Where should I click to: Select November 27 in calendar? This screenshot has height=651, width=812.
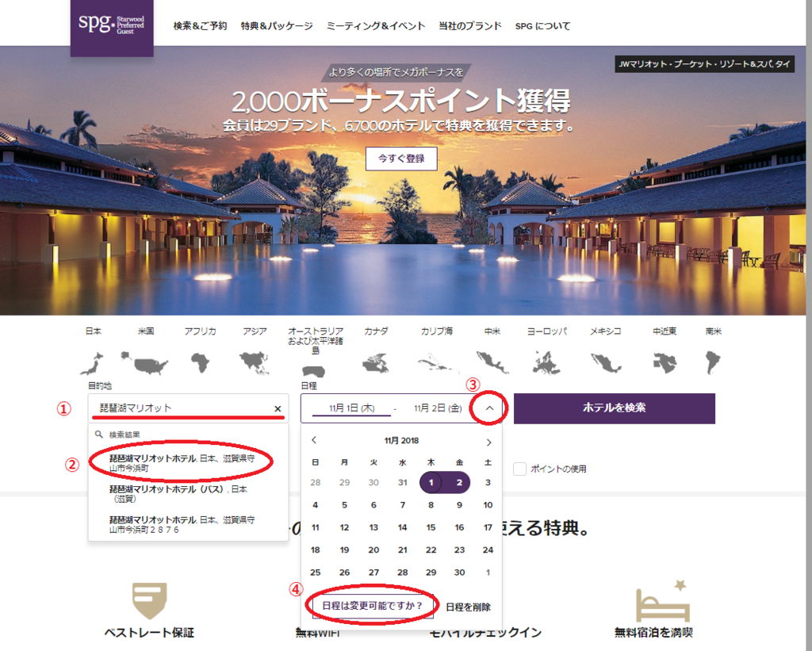pyautogui.click(x=373, y=572)
